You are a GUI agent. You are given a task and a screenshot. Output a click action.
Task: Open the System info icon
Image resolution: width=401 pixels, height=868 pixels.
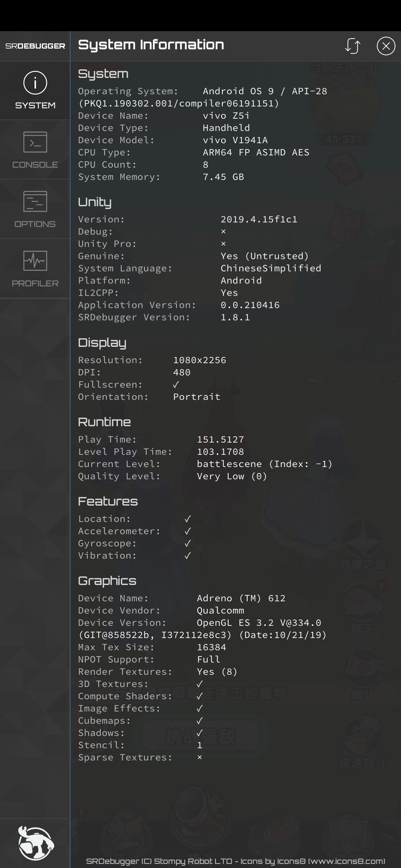[35, 82]
